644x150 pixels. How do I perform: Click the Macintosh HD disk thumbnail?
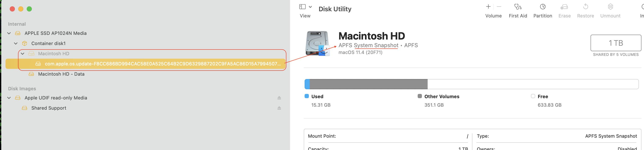tap(317, 43)
